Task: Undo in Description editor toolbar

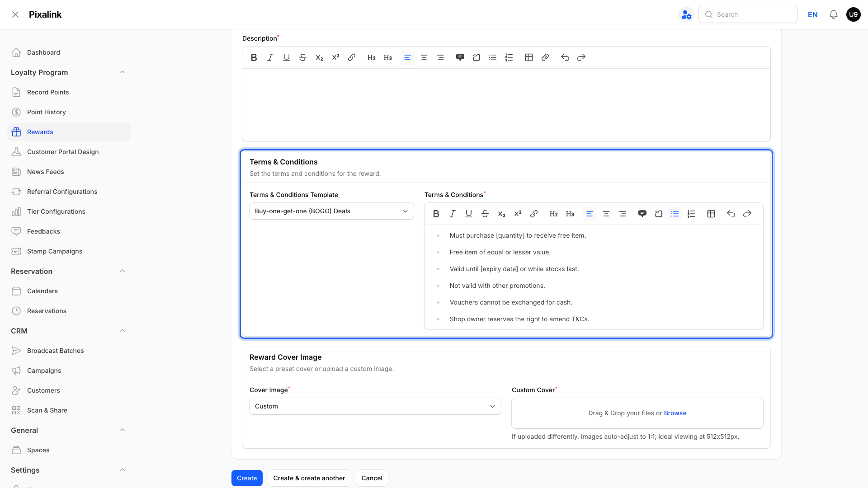Action: pyautogui.click(x=565, y=57)
